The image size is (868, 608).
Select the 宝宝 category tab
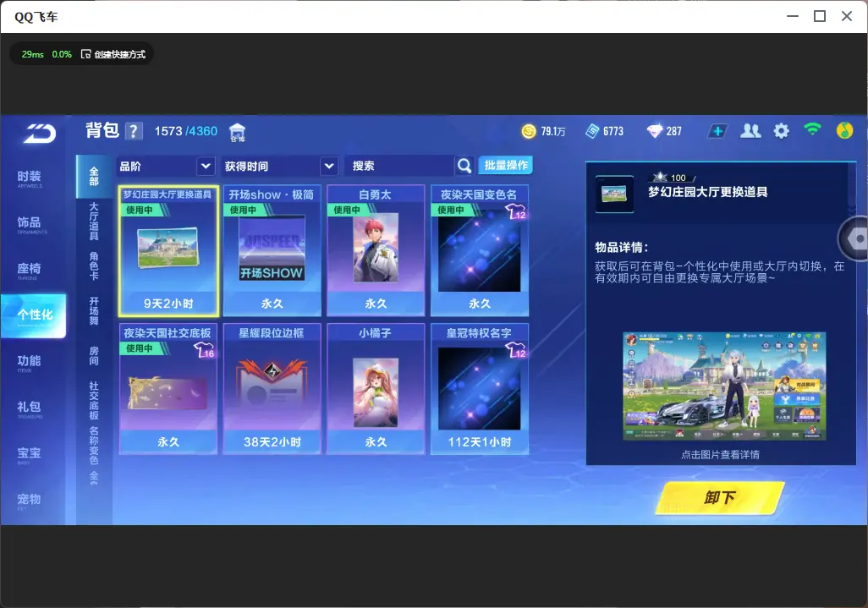[x=30, y=455]
